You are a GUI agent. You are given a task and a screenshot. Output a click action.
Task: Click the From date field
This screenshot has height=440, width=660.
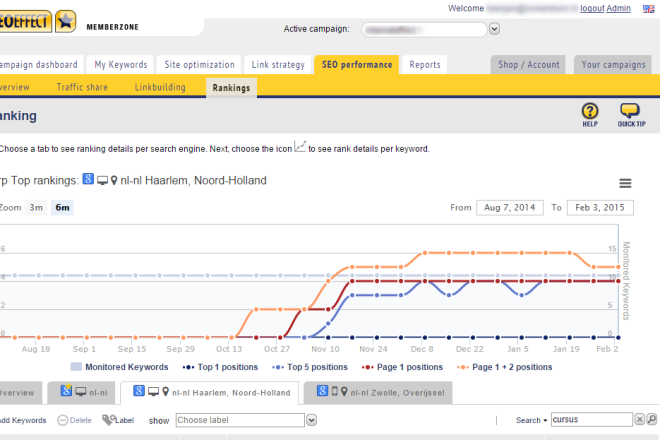tap(509, 208)
